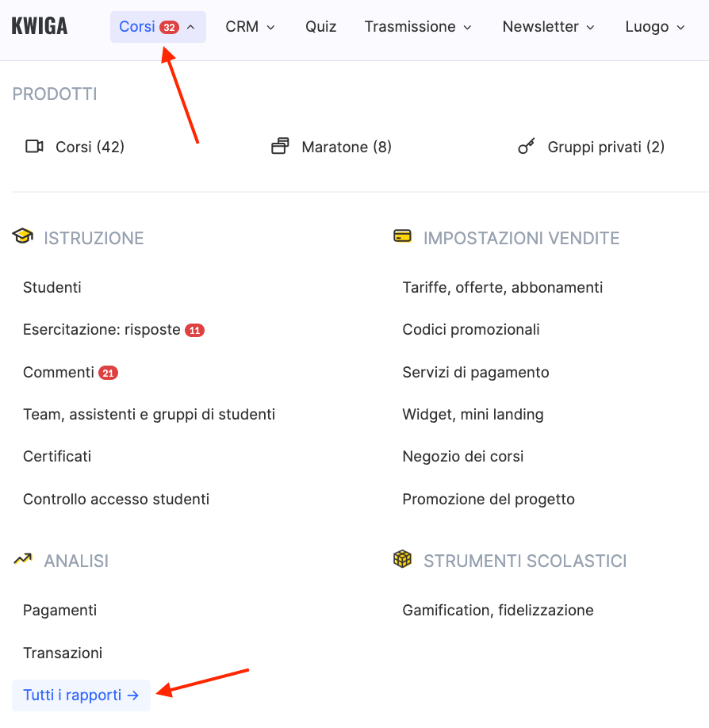709x728 pixels.
Task: Click the graduation cap Istruzione icon
Action: click(23, 236)
